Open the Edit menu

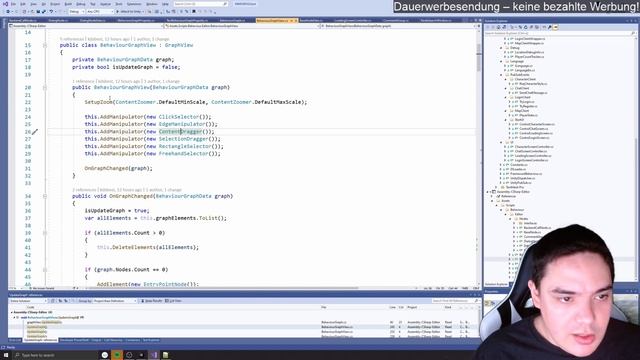point(23,4)
